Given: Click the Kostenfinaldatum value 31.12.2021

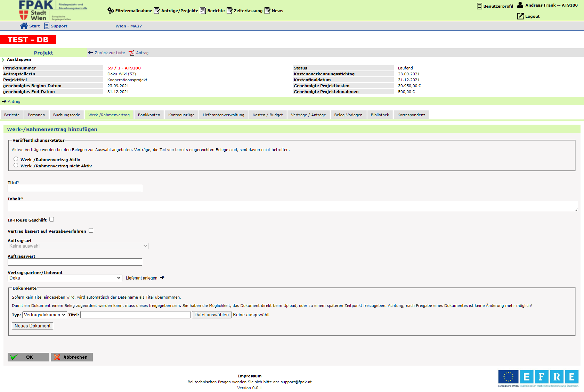Looking at the screenshot, I should (409, 80).
